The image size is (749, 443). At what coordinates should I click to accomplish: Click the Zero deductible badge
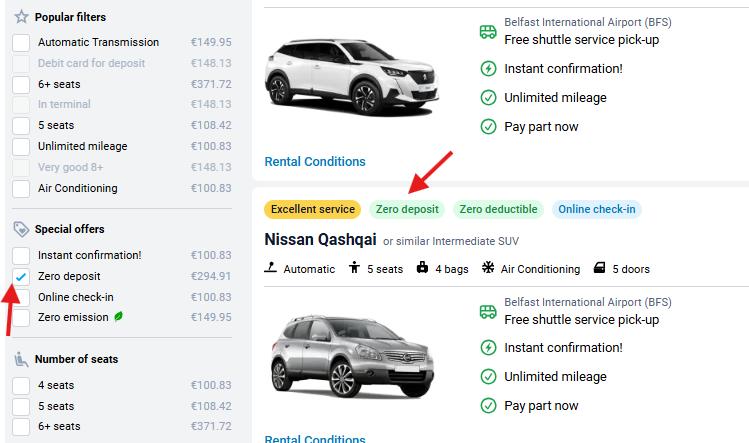tap(498, 209)
